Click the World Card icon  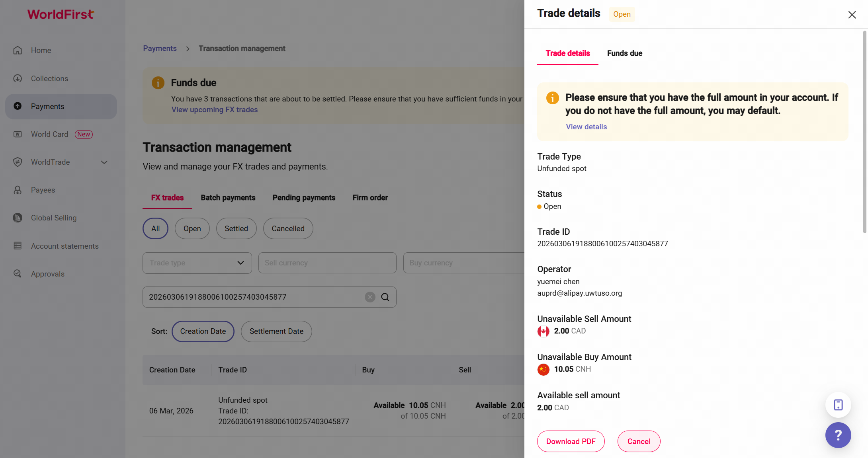coord(18,134)
